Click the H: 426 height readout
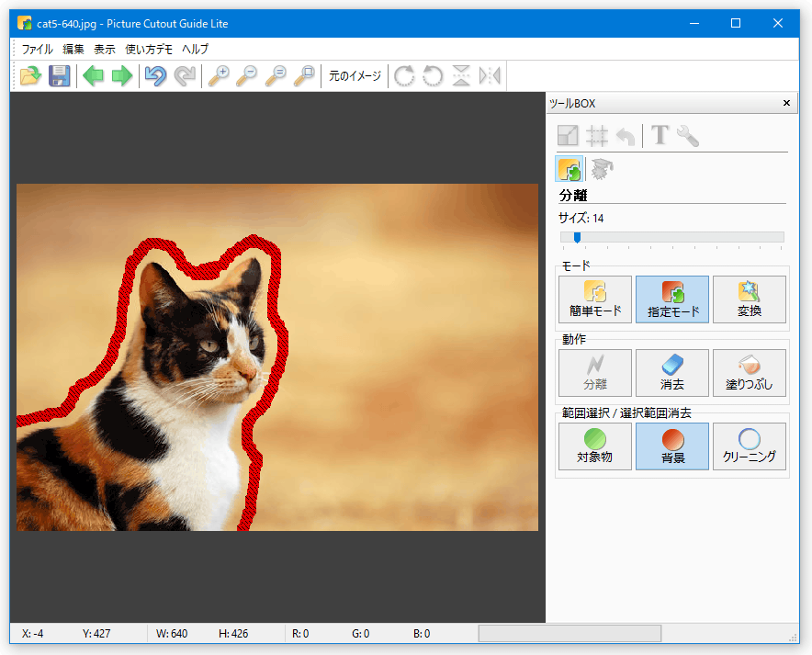 [233, 634]
